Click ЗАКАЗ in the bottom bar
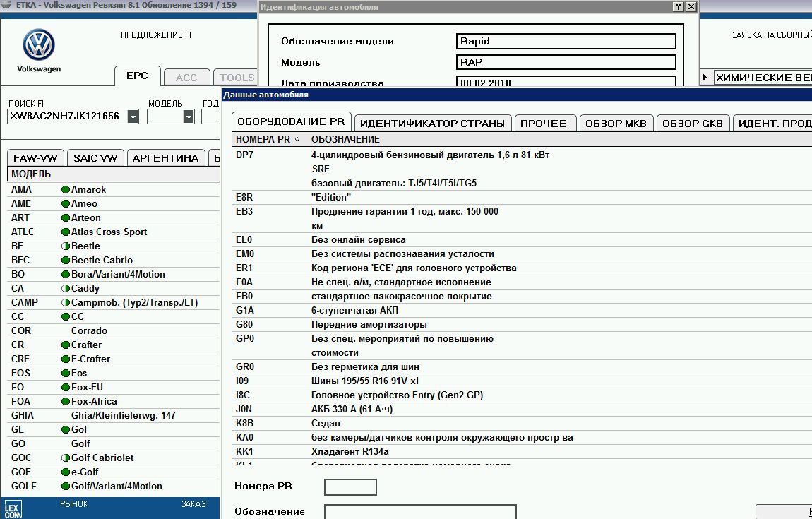Image resolution: width=812 pixels, height=519 pixels. (x=193, y=504)
